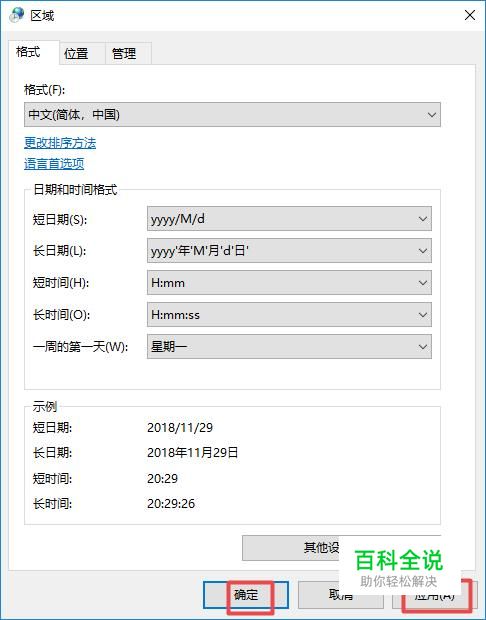Viewport: 486px width, 620px height.
Task: Click the 示例 group heading
Action: coord(45,406)
